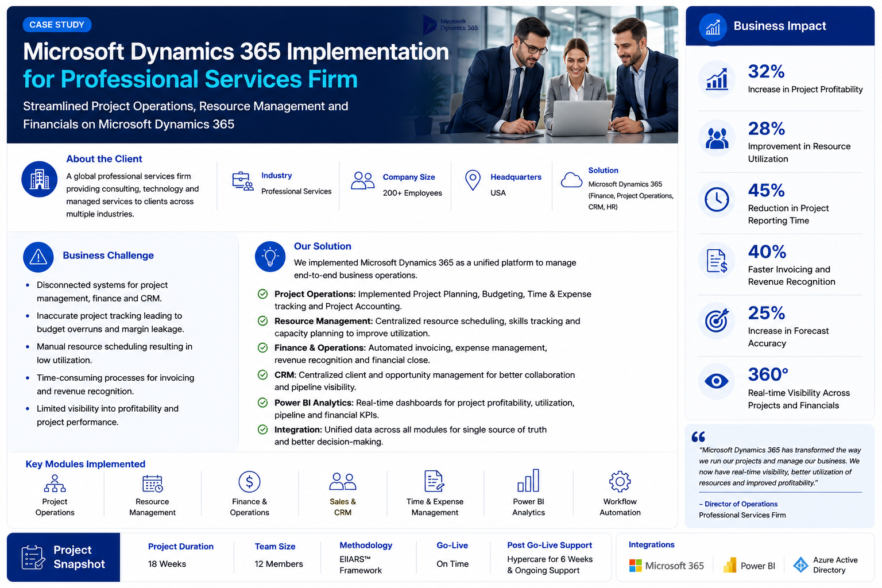The height and width of the screenshot is (588, 882).
Task: Click the checkmark beside the Resource Management bullet
Action: [262, 321]
